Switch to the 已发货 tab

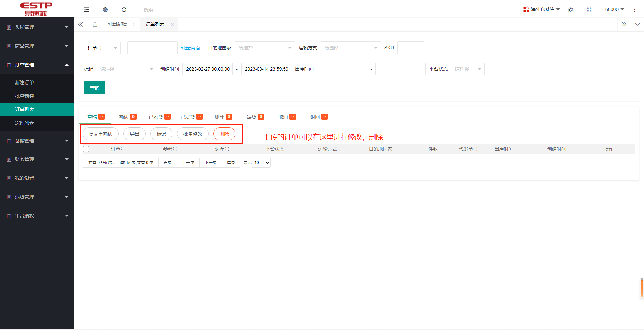(188, 117)
